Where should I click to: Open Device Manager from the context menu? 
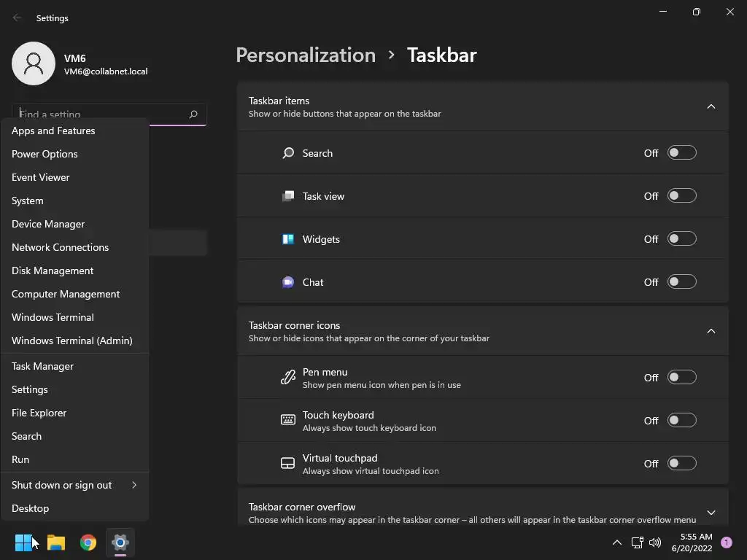[x=48, y=224]
